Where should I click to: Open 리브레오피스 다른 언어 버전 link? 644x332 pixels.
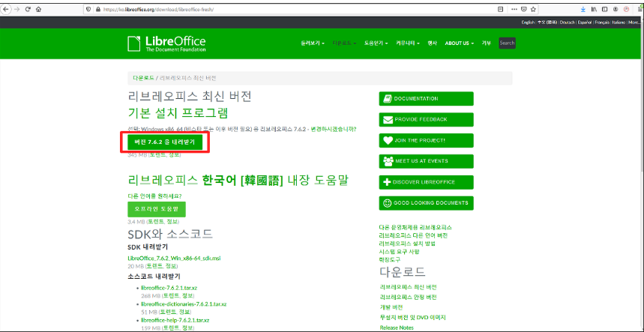(413, 235)
